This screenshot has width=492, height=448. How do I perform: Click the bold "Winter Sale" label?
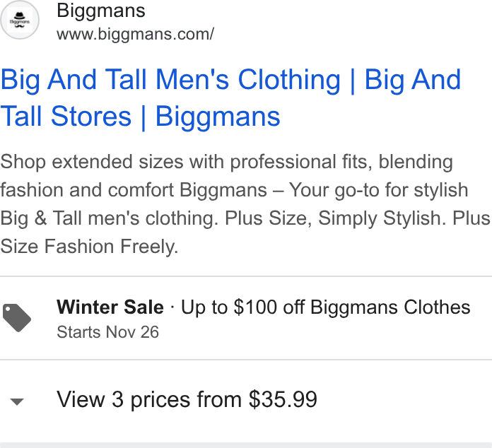tap(110, 307)
